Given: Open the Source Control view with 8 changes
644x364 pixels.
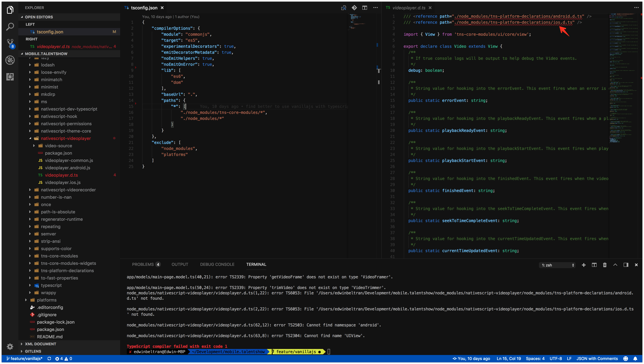Looking at the screenshot, I should click(x=10, y=43).
